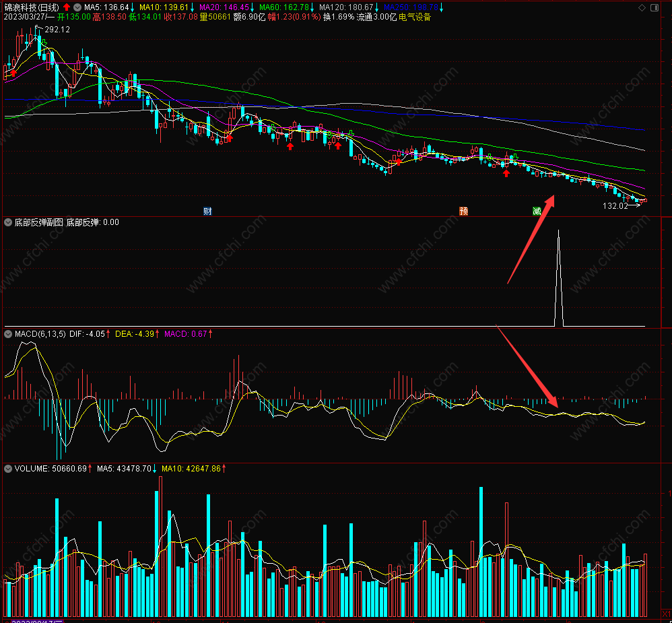Click the volume MA10: 42647.86 label
This screenshot has width=672, height=623.
tap(191, 469)
